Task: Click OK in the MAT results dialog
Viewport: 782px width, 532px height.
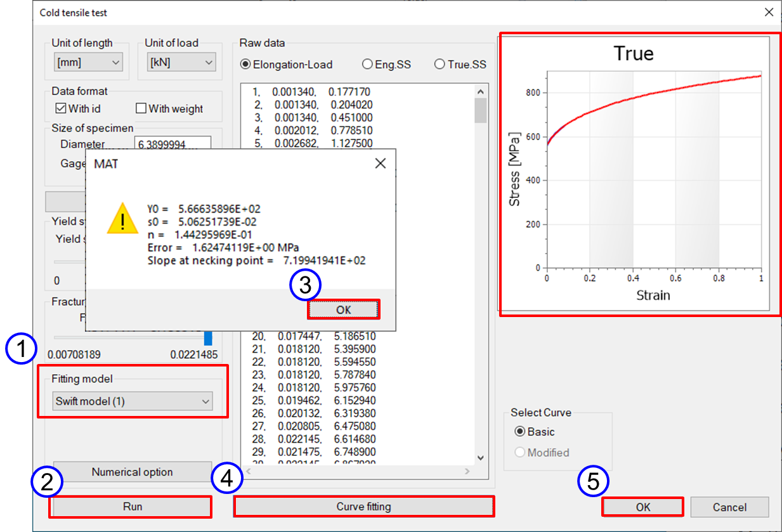Action: point(343,309)
